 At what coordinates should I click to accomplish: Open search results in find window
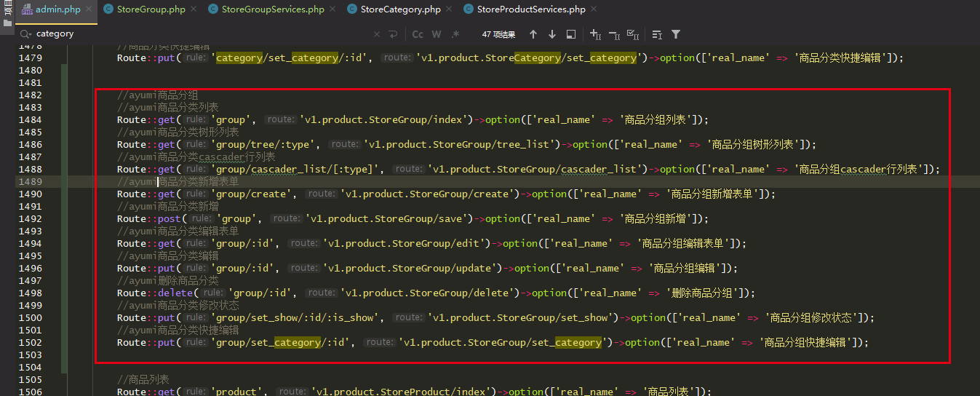pyautogui.click(x=571, y=33)
